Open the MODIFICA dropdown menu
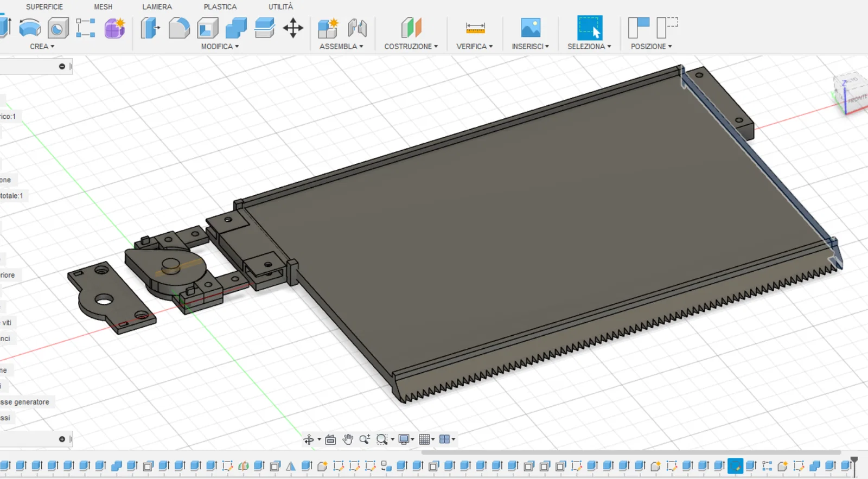Screen dimensions: 868x479 point(220,47)
